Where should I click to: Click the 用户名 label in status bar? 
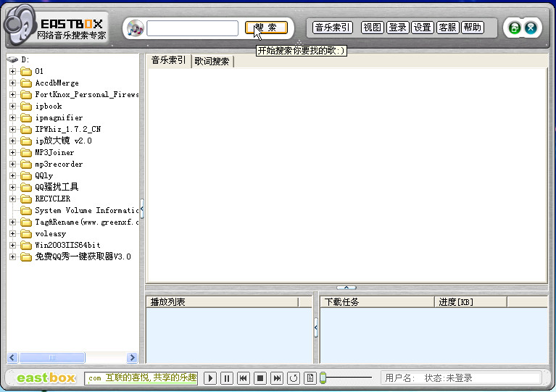399,378
